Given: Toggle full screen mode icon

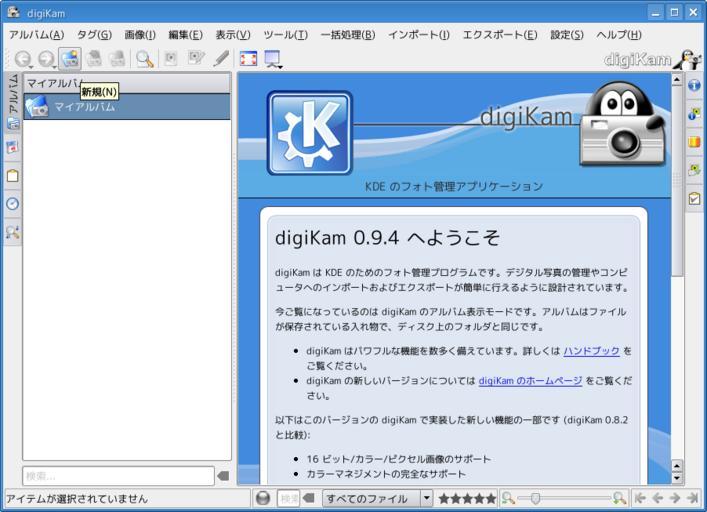Looking at the screenshot, I should click(x=248, y=59).
